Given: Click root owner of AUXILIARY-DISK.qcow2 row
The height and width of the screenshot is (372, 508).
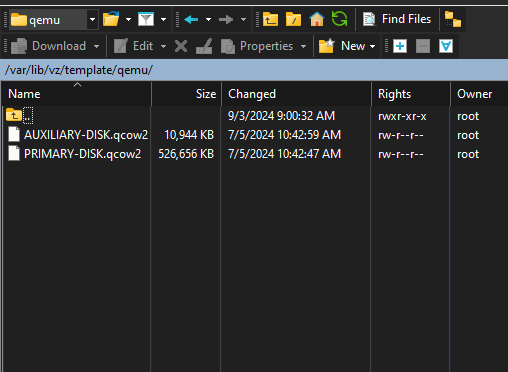Looking at the screenshot, I should point(468,135).
